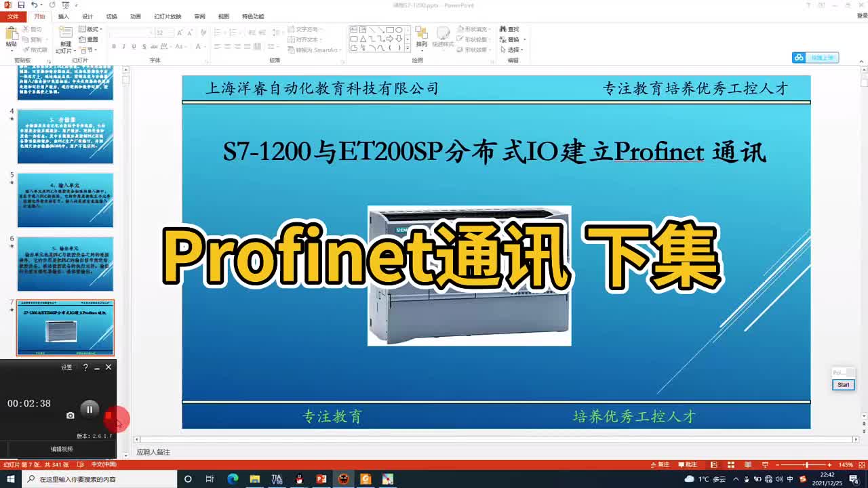The image size is (868, 488).
Task: Open PowerPoint icon in the taskbar
Action: (321, 479)
